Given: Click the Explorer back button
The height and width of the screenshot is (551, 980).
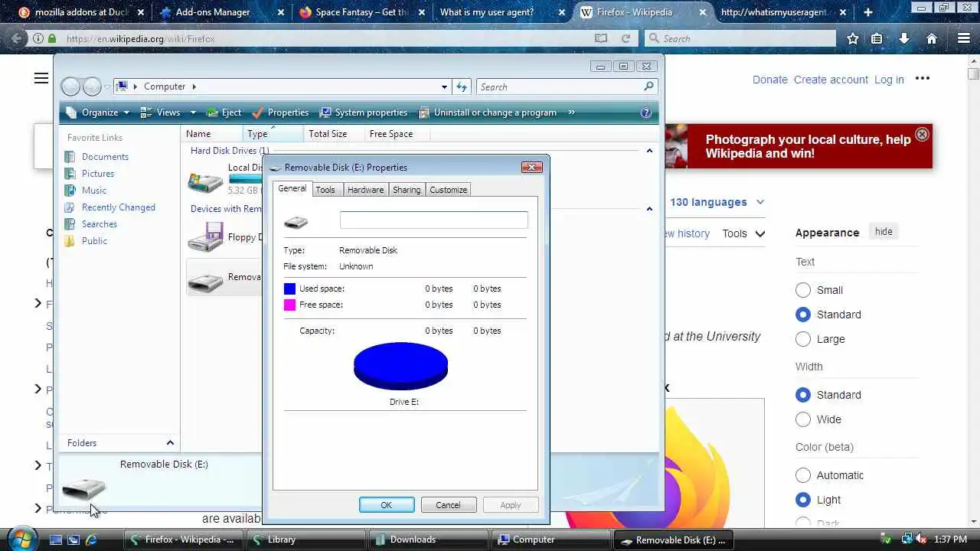Looking at the screenshot, I should click(x=70, y=86).
